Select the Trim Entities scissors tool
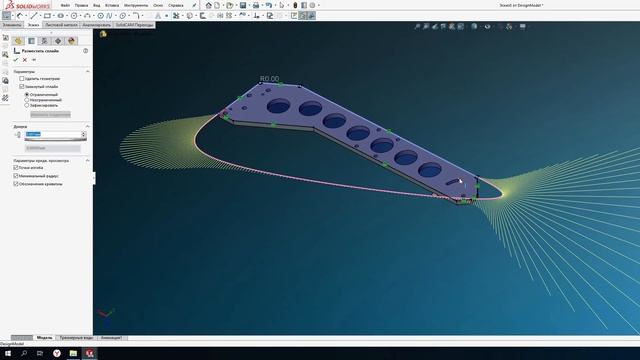This screenshot has width=640, height=360. [176, 16]
